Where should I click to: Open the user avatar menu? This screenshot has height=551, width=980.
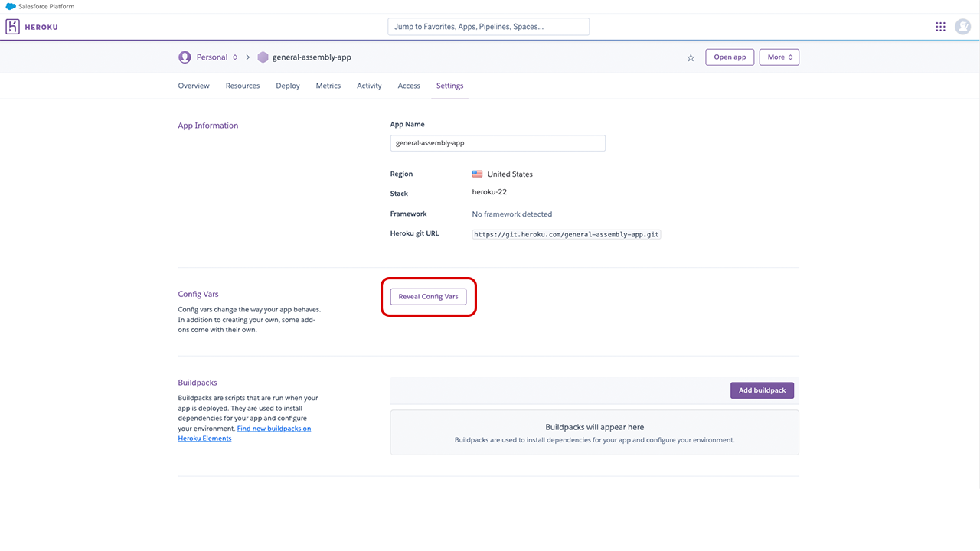pyautogui.click(x=962, y=27)
